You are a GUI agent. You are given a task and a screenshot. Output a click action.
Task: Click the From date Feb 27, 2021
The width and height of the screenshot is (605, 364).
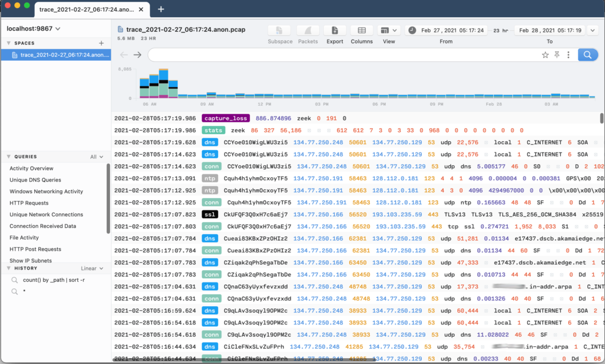pos(452,30)
